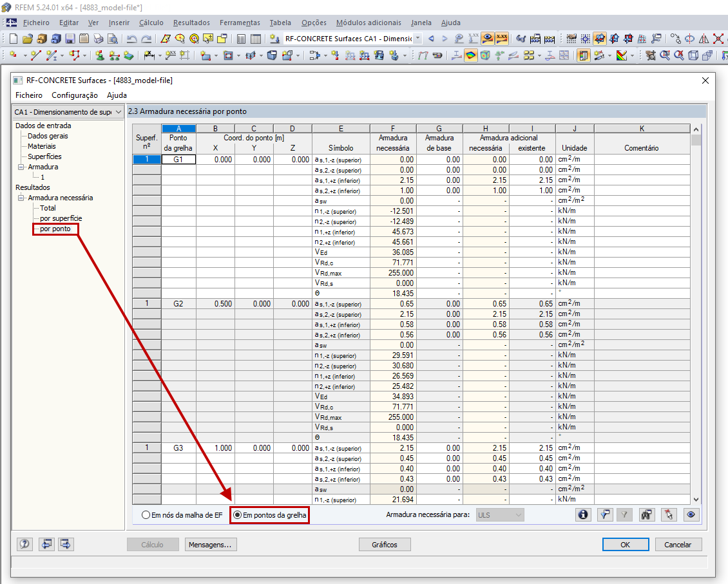Screen dimensions: 728x584
Task: Click the Mensagens... button
Action: coord(211,545)
